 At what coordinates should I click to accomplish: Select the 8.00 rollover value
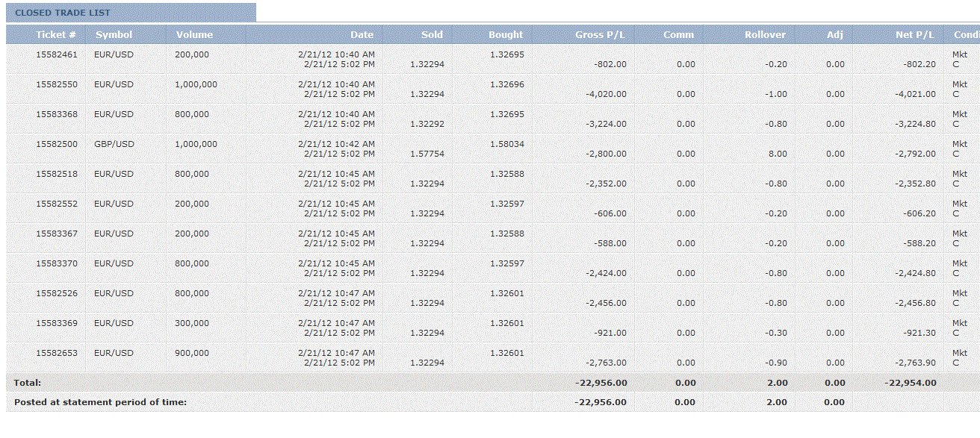click(x=778, y=154)
